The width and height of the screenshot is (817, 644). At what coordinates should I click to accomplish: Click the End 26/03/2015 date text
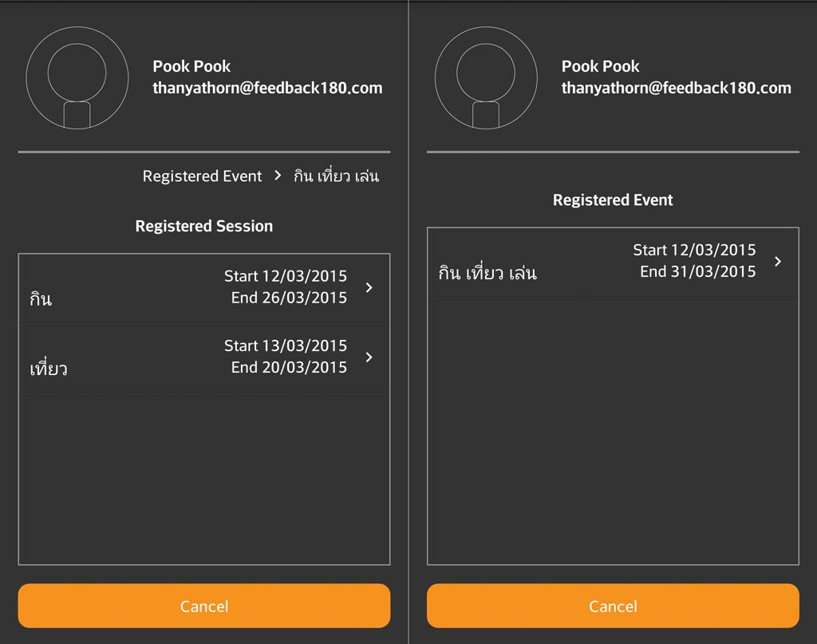(289, 298)
